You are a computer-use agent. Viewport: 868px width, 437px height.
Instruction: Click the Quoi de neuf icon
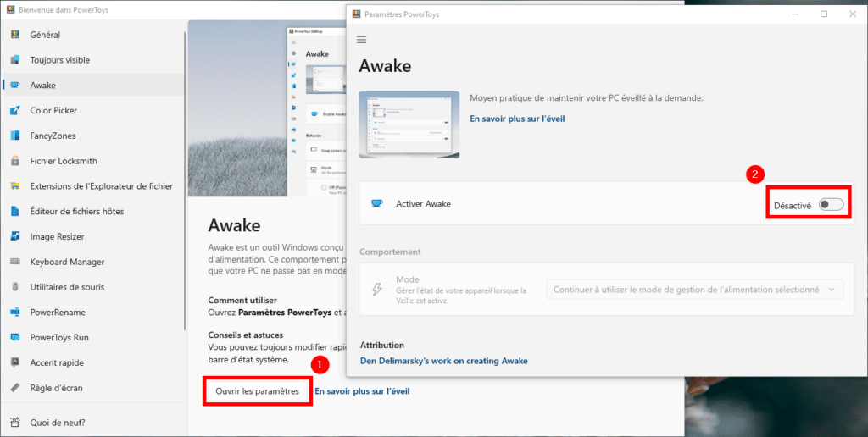[x=15, y=423]
